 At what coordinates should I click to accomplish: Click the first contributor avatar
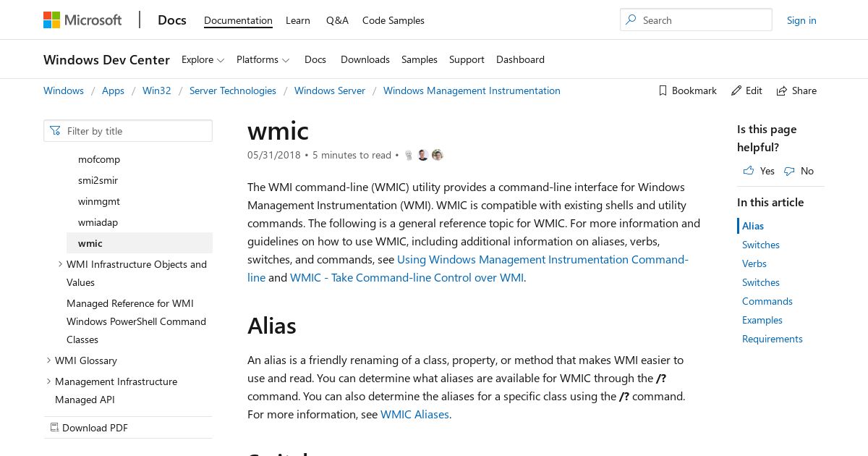(409, 155)
